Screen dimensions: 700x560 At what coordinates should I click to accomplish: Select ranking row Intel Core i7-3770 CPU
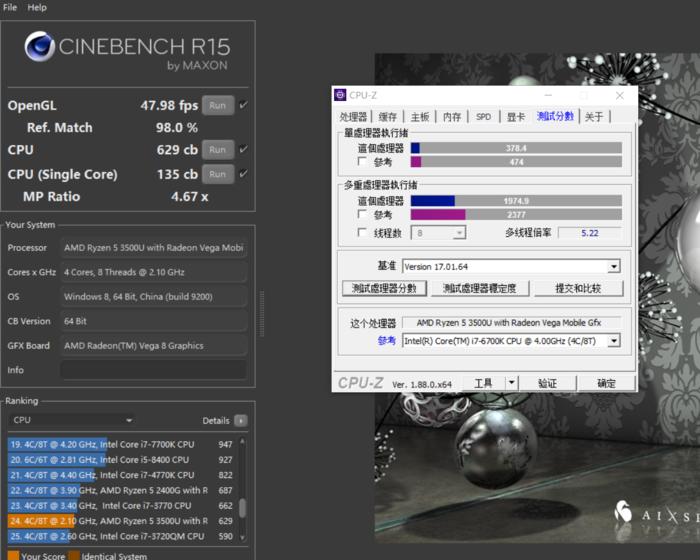[121, 506]
